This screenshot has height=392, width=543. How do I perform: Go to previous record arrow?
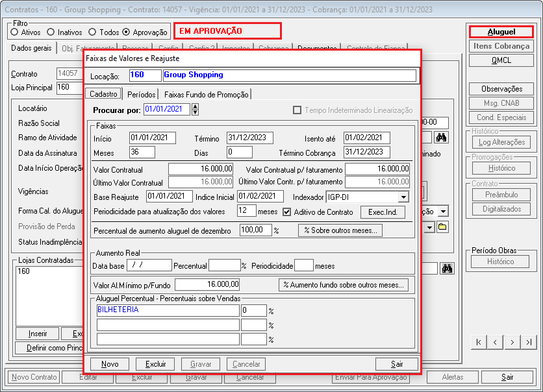(x=495, y=342)
